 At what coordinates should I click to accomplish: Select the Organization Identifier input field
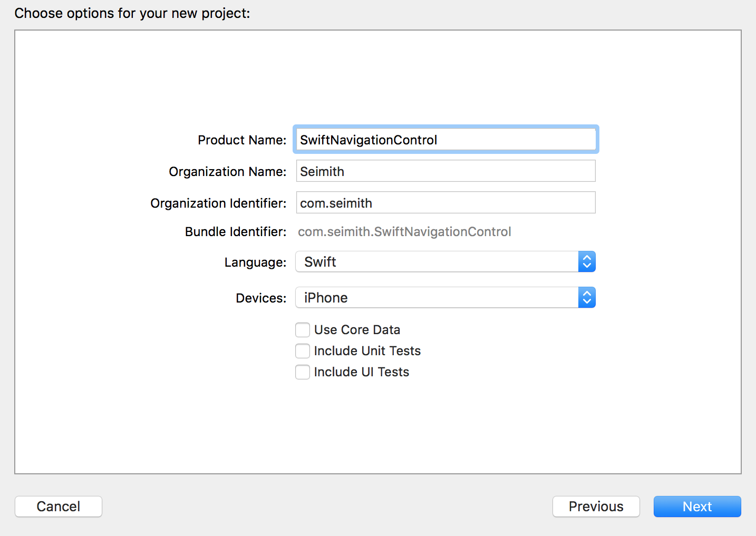coord(445,203)
